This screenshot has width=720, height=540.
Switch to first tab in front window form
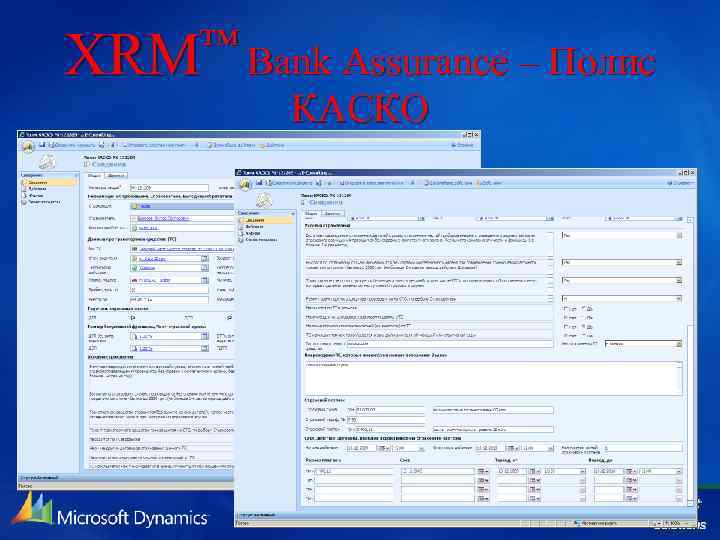(311, 214)
